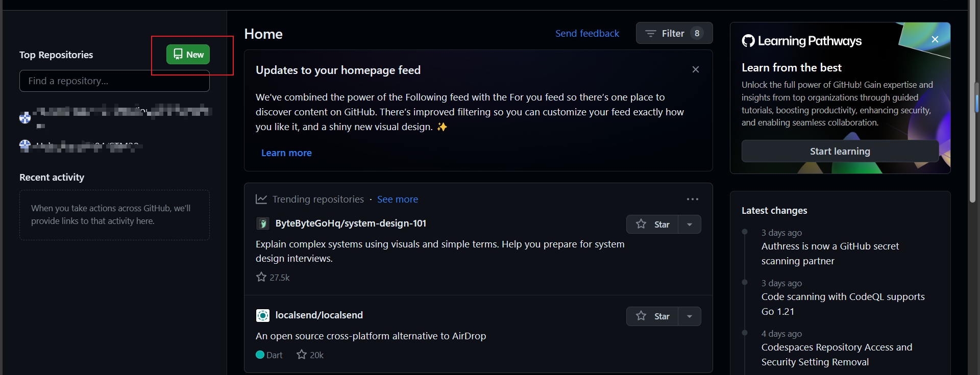Screen dimensions: 980x375
Task: Click the localsend repository avatar icon
Action: click(x=262, y=316)
